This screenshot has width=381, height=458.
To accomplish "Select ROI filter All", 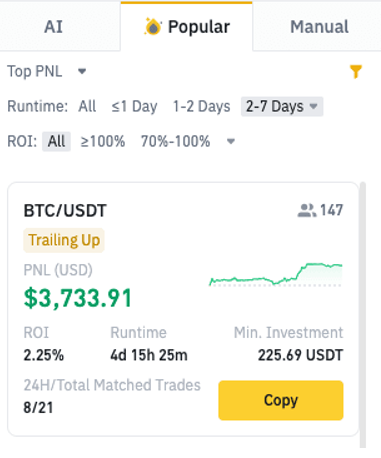I will [x=56, y=142].
